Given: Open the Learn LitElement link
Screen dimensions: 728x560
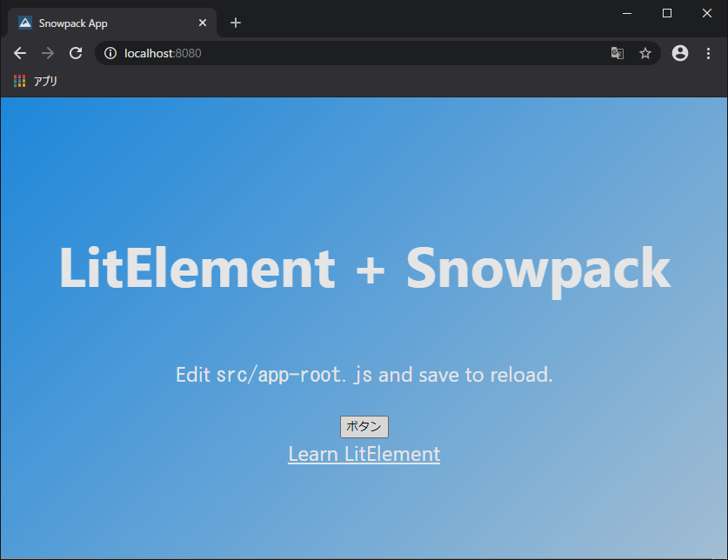Looking at the screenshot, I should (364, 454).
